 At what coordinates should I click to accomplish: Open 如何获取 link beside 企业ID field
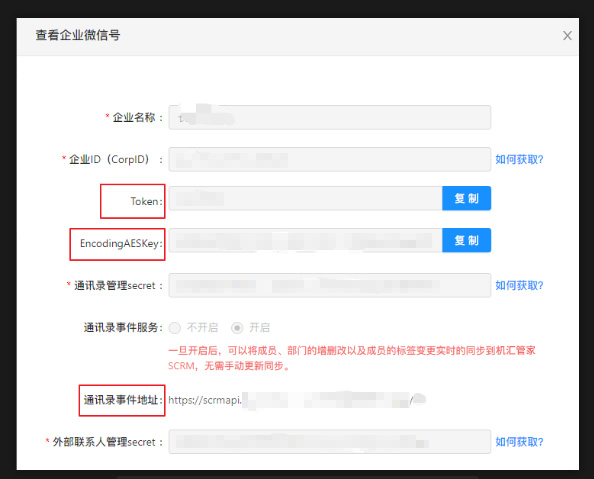tap(519, 160)
